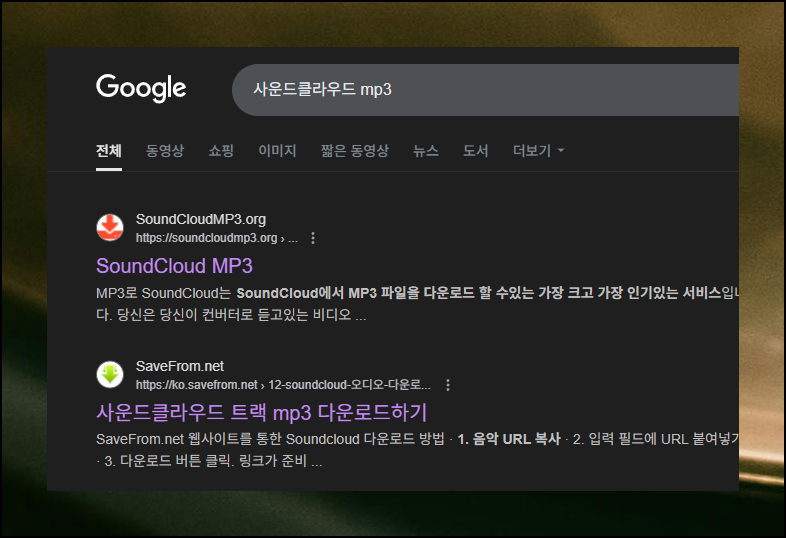Open the three-dot menu for SaveFrom.net result
Viewport: 786px width, 538px height.
tap(448, 385)
